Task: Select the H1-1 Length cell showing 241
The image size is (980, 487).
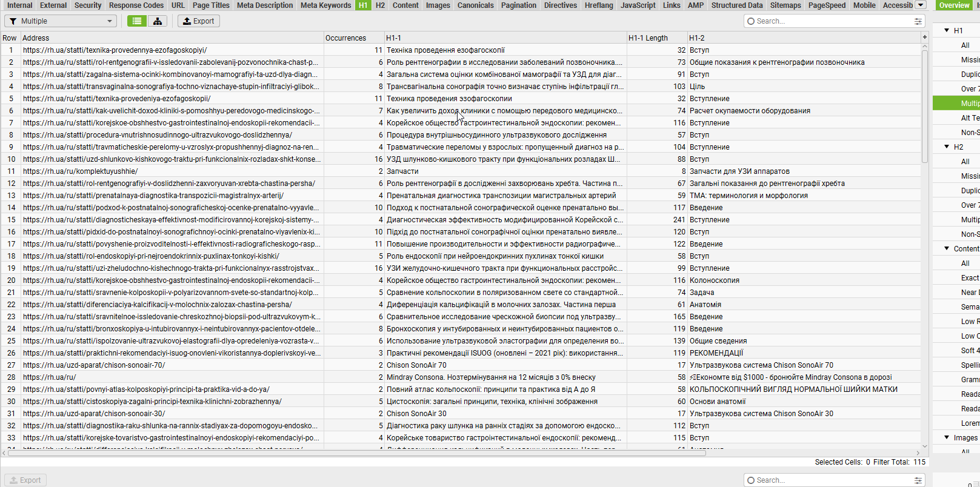Action: point(657,219)
